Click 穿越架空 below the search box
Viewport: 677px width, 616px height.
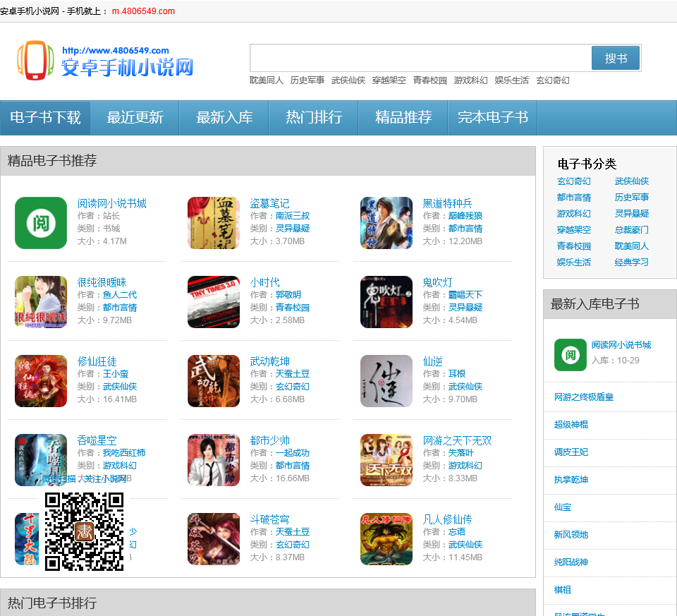coord(389,80)
